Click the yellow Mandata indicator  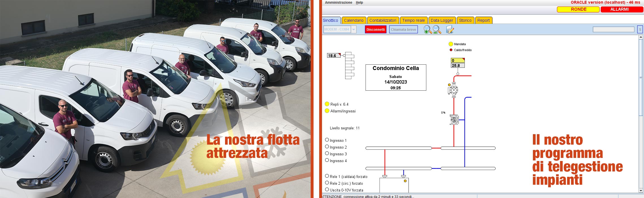451,44
